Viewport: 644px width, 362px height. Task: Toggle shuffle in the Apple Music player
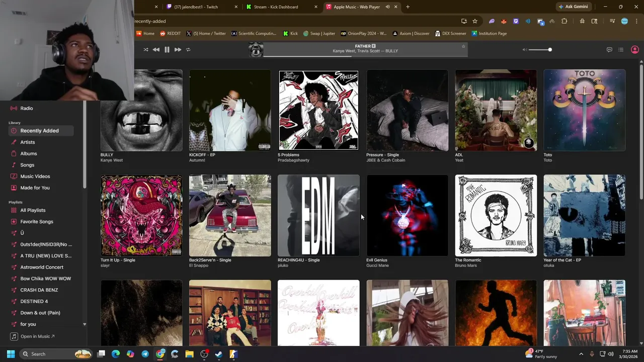(146, 50)
